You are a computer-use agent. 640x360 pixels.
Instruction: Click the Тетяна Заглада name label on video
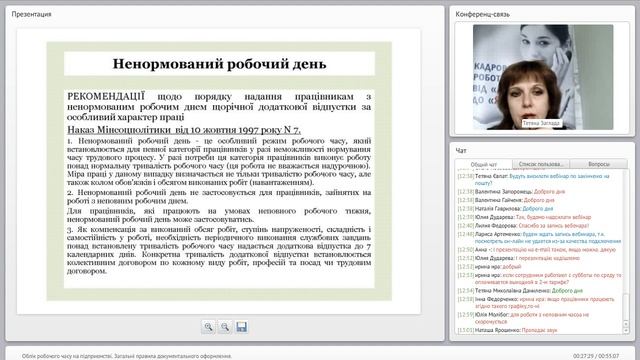541,123
